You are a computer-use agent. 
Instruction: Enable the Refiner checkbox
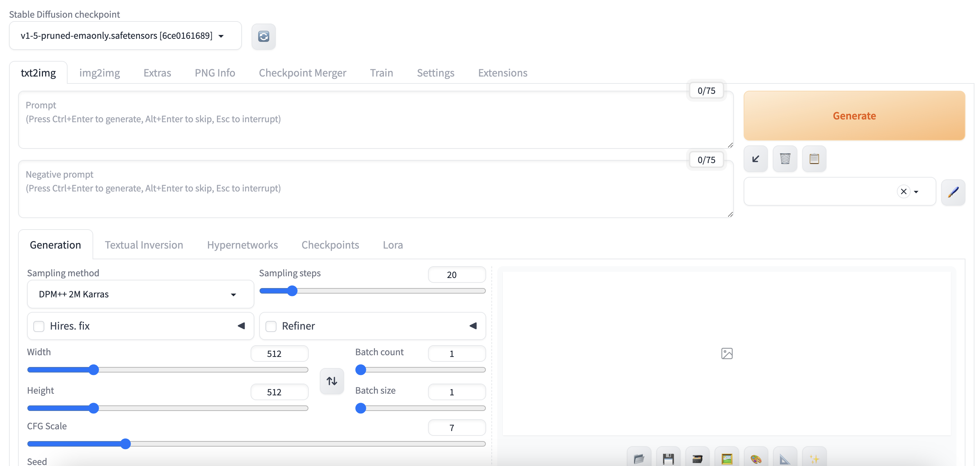pos(271,326)
